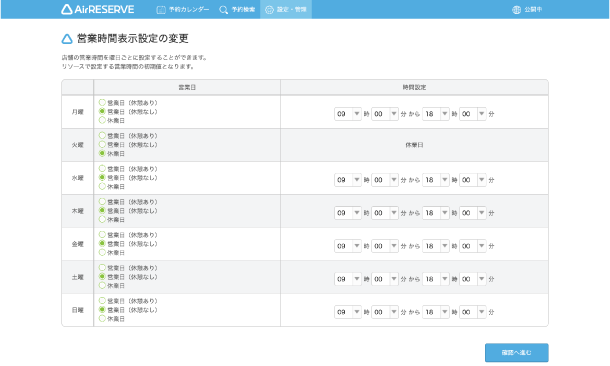Open 水曜 end minute dropdown
The width and height of the screenshot is (610, 366).
coord(473,180)
